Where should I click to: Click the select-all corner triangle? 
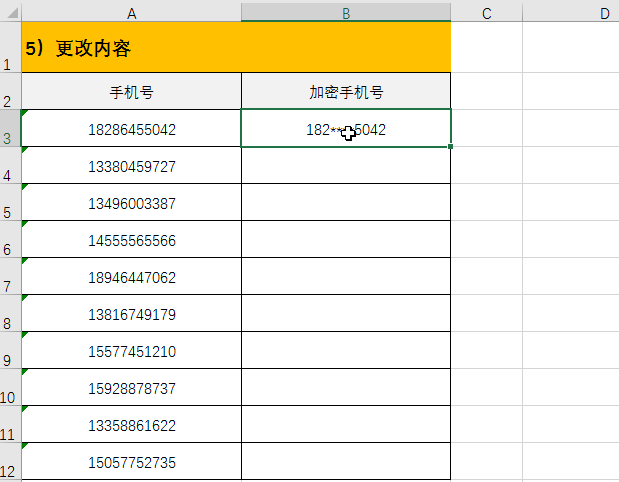point(12,13)
